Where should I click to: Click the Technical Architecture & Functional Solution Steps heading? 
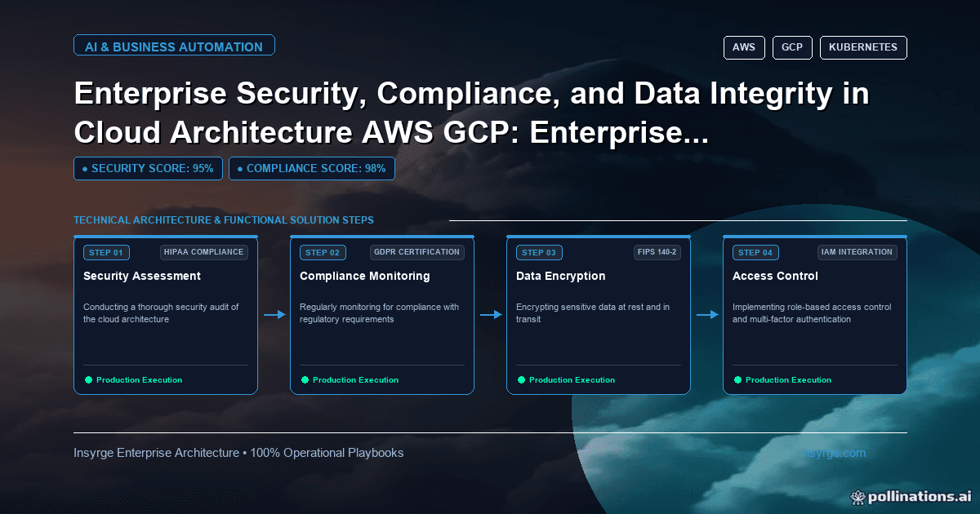pos(224,220)
